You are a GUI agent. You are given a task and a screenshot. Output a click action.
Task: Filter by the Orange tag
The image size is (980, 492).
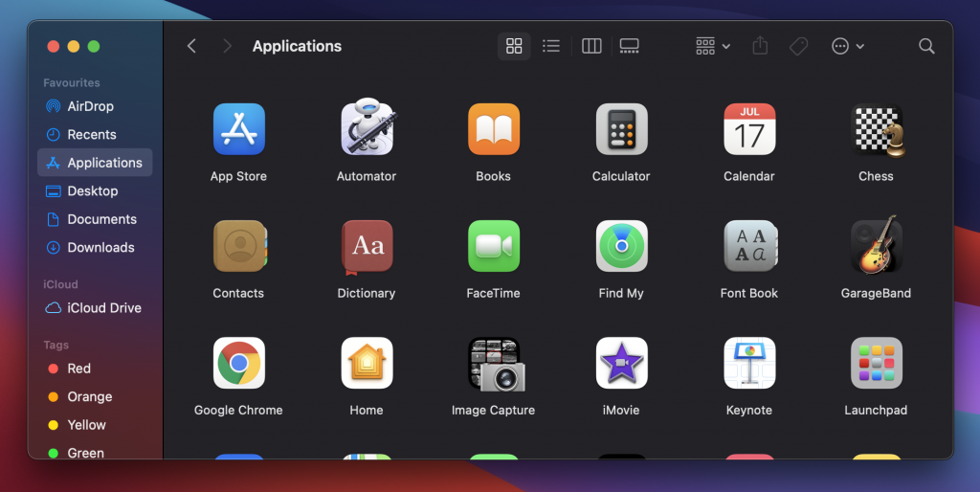(95, 396)
